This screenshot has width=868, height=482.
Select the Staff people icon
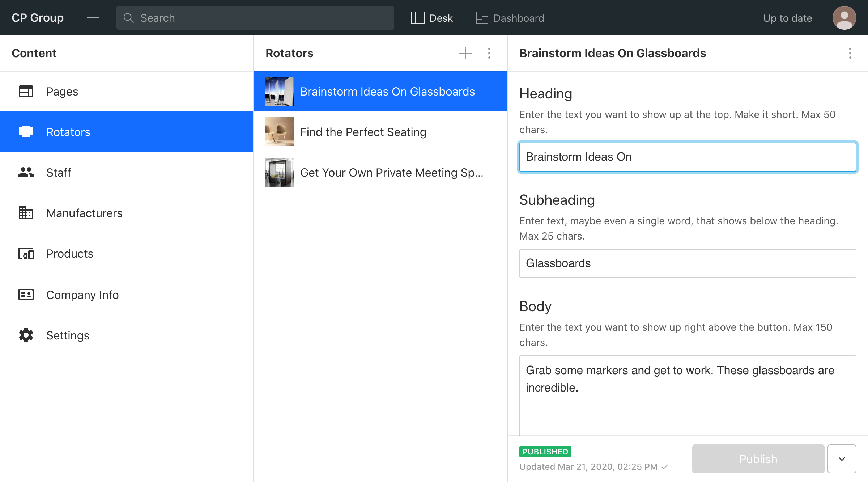[x=26, y=173]
